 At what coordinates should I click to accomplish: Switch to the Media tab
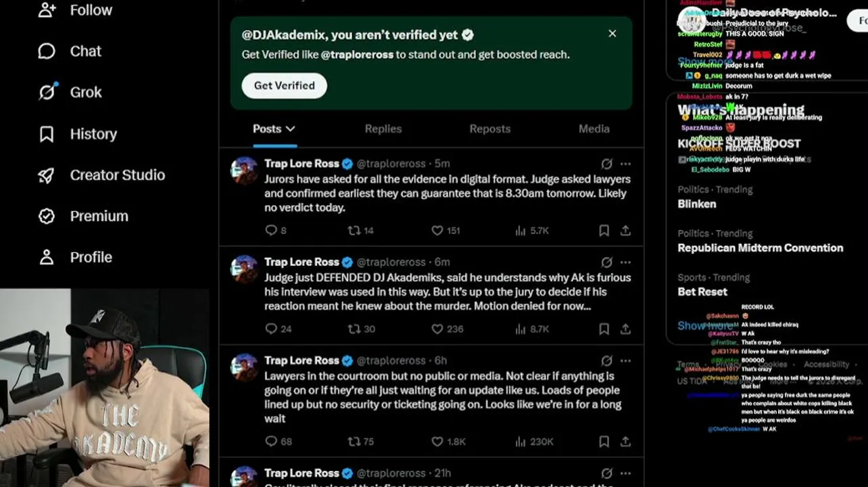click(594, 129)
